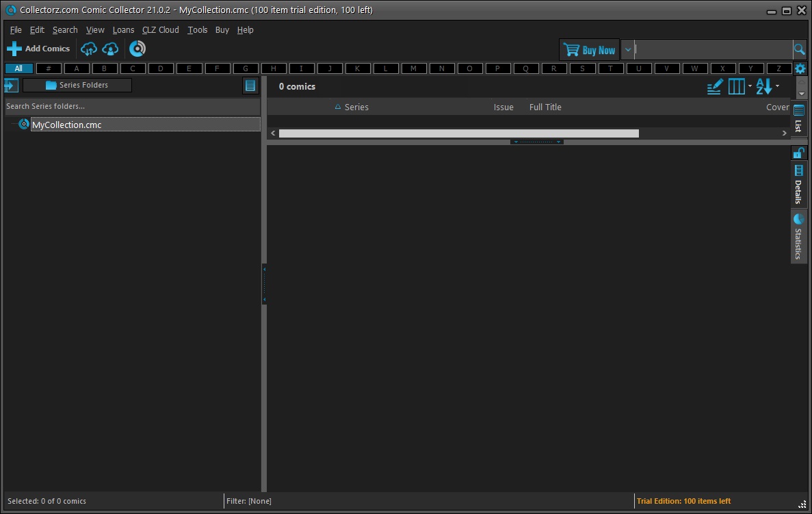Click the edit comics pencil icon

(714, 86)
